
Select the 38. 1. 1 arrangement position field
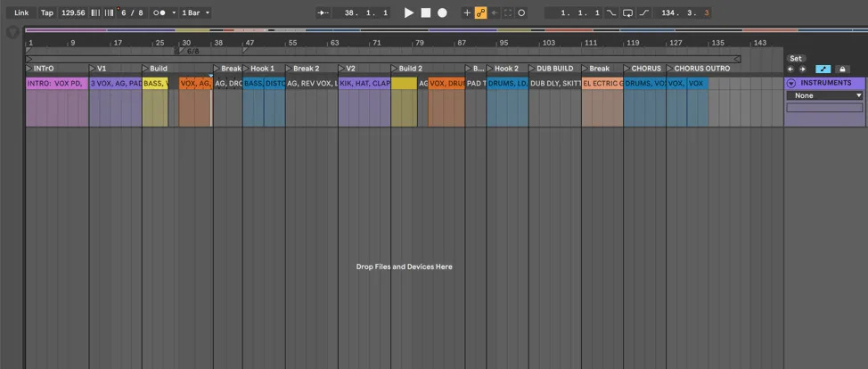(362, 12)
